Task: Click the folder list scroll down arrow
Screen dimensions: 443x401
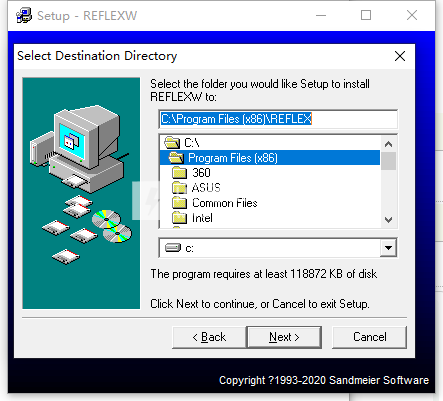Action: (x=388, y=220)
